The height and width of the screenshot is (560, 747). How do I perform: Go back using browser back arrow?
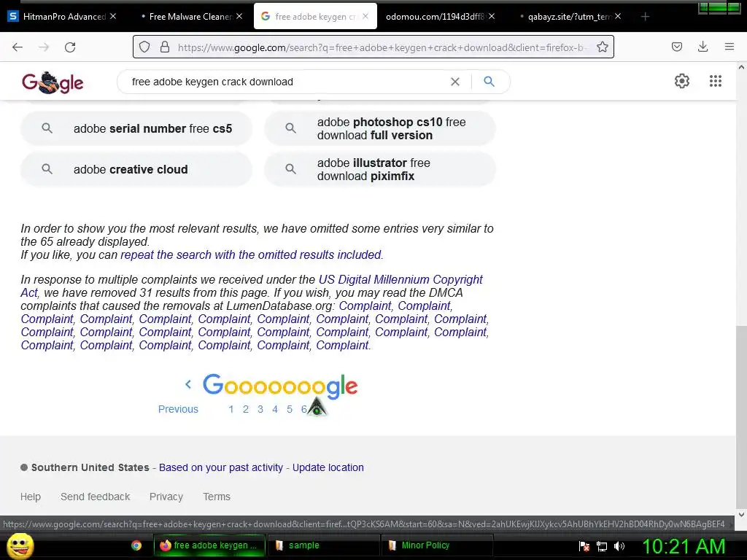click(18, 47)
